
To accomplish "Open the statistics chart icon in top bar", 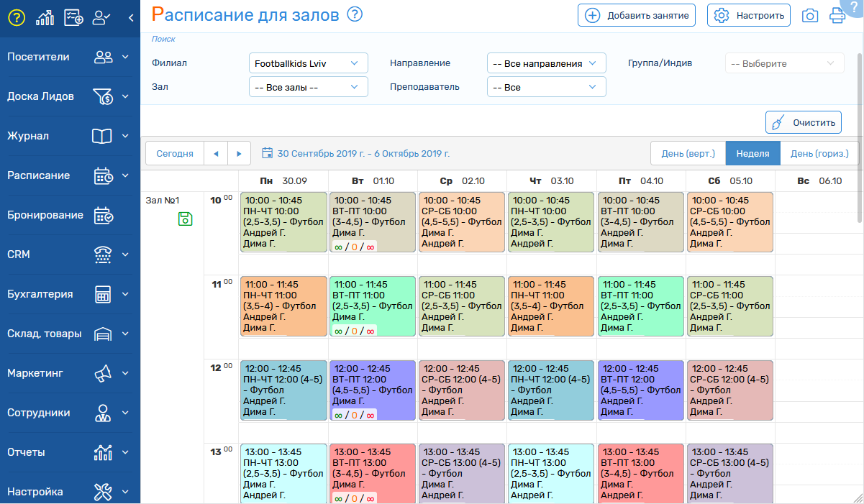I will point(45,18).
